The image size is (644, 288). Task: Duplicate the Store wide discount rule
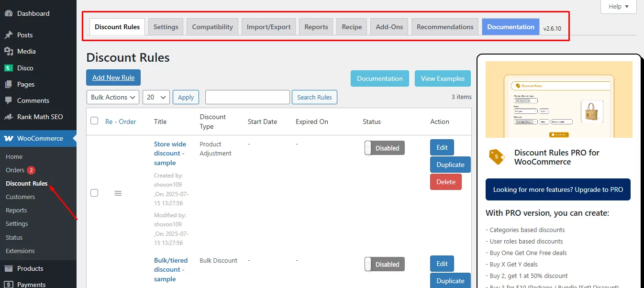point(450,165)
